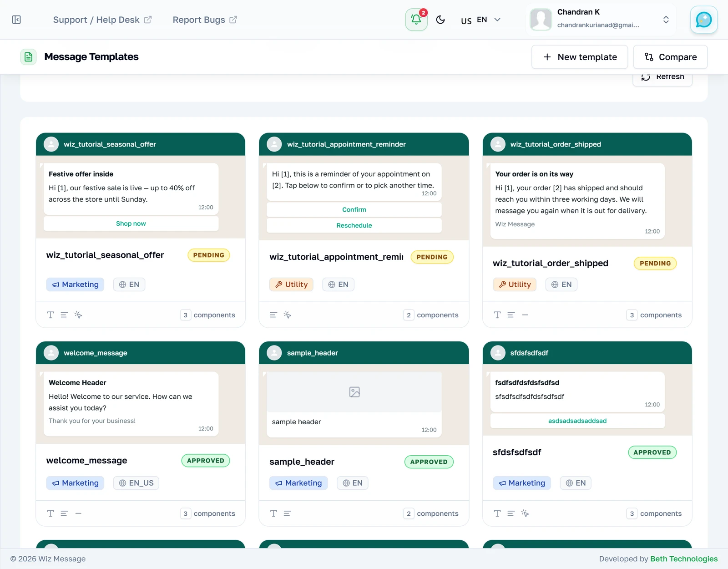Click the Marketing tag on sfdsfsdfsdf
The width and height of the screenshot is (728, 569).
tap(522, 483)
